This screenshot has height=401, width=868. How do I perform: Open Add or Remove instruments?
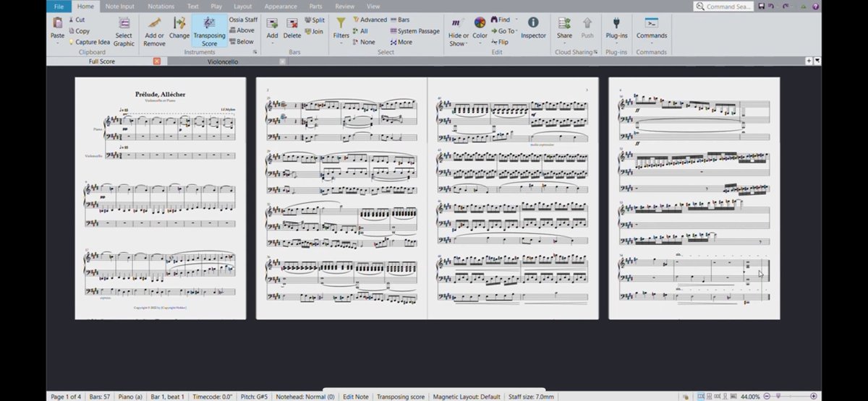[x=154, y=31]
